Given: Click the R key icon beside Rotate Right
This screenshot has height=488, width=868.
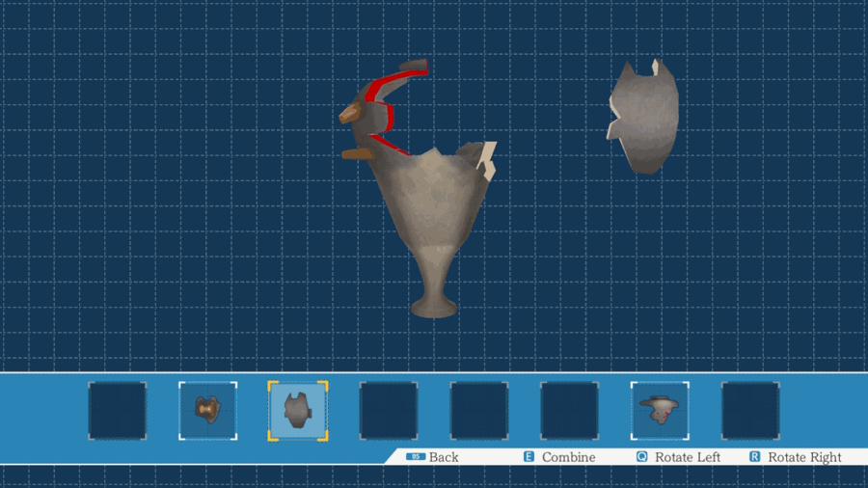Looking at the screenshot, I should (x=754, y=456).
